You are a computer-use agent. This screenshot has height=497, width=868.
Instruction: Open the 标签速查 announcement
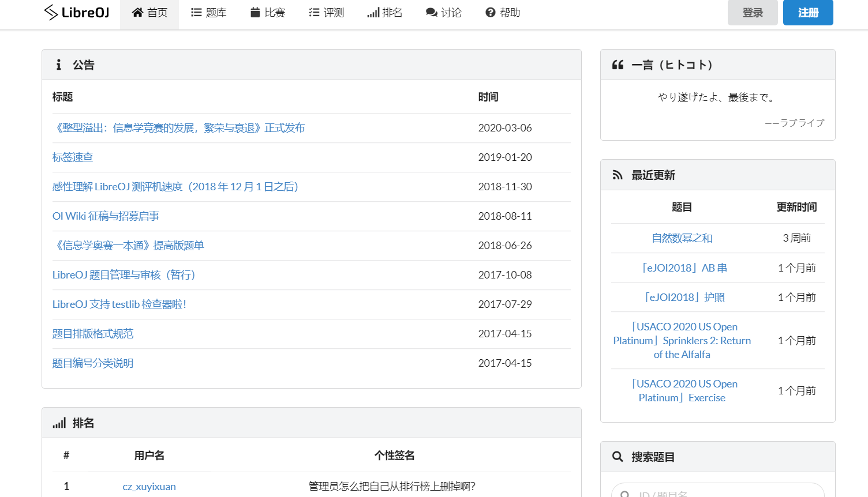click(72, 157)
